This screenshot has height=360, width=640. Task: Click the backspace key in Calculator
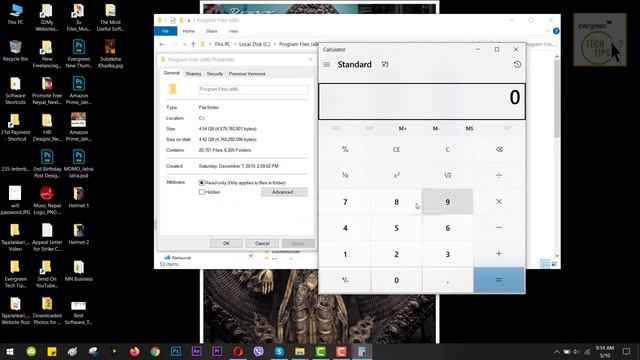point(499,149)
